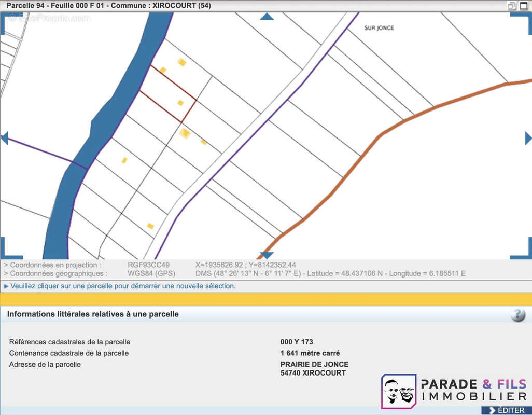Pan the map north with top arrow
Viewport: 532px width, 415px height.
(267, 17)
